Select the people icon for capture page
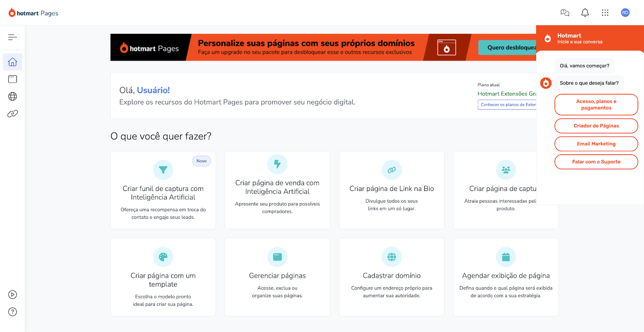The height and width of the screenshot is (332, 644). click(506, 170)
